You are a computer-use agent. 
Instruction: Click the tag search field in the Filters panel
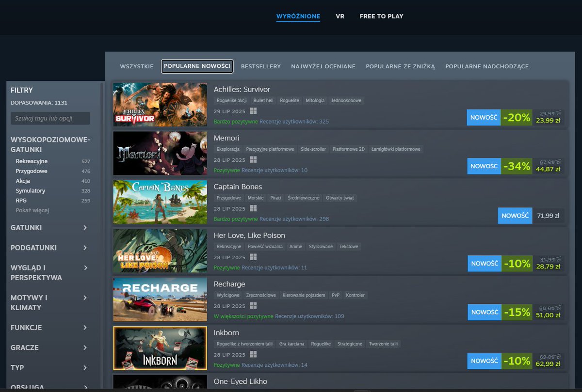(x=50, y=118)
